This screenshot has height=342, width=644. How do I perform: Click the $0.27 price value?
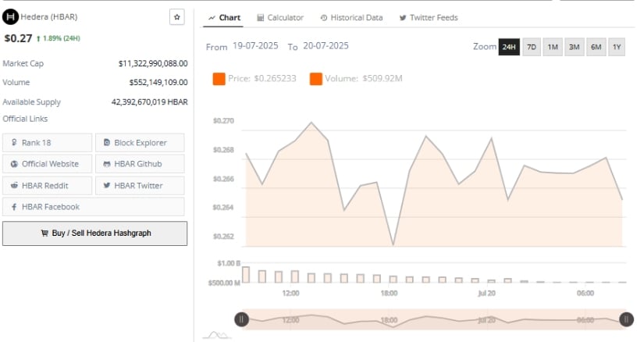(18, 38)
